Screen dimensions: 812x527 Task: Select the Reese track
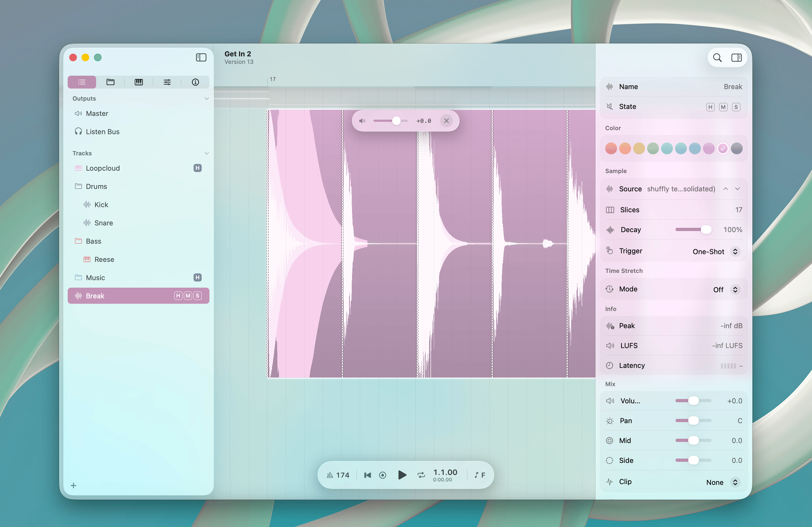click(x=139, y=259)
